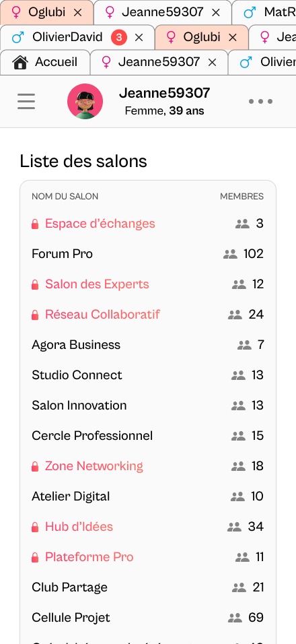
Task: Open the hamburger menu icon
Action: [x=26, y=102]
